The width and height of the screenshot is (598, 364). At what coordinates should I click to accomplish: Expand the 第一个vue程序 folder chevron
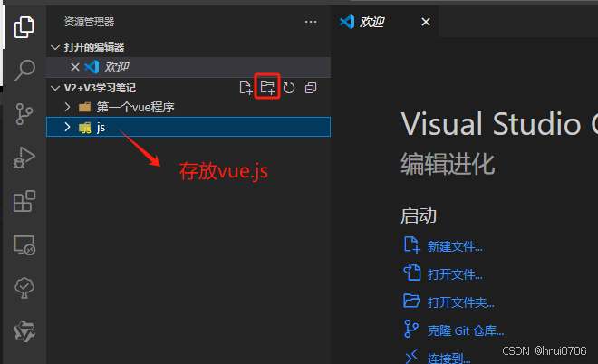pos(68,107)
